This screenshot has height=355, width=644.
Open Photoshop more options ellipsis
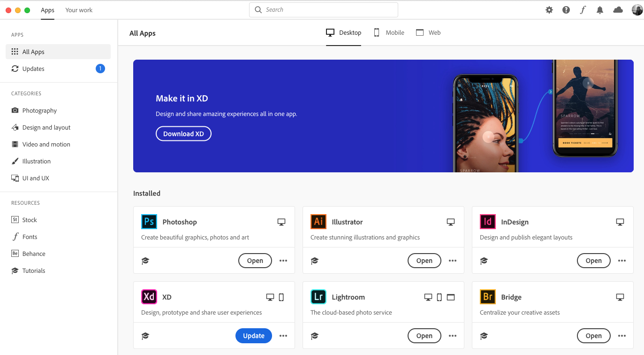tap(283, 261)
